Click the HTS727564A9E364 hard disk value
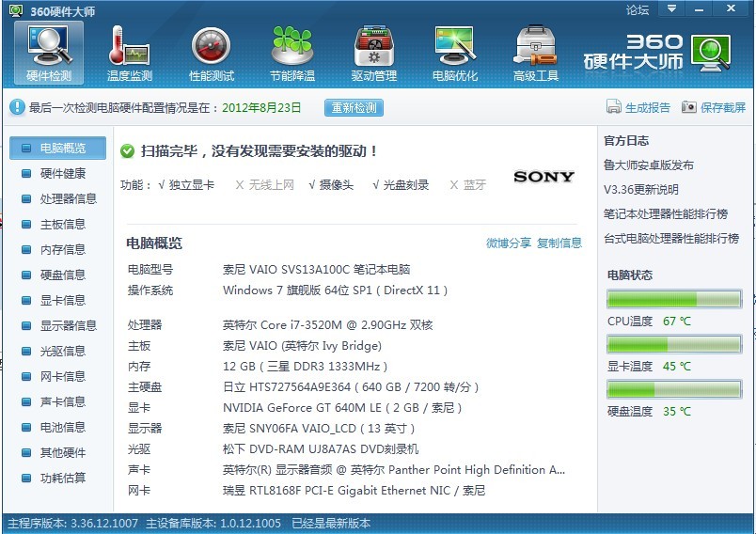Image resolution: width=756 pixels, height=534 pixels. (x=351, y=387)
